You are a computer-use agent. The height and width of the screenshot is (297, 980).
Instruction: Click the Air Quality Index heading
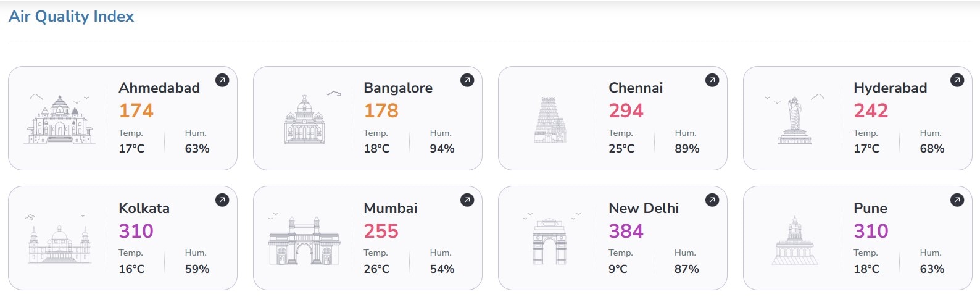click(71, 17)
